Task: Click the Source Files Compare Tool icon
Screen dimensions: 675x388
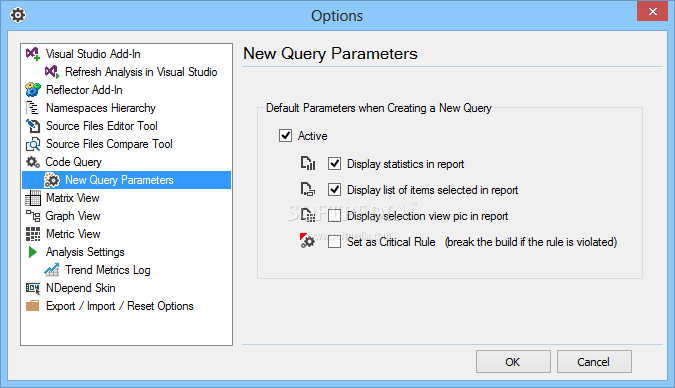Action: tap(33, 144)
